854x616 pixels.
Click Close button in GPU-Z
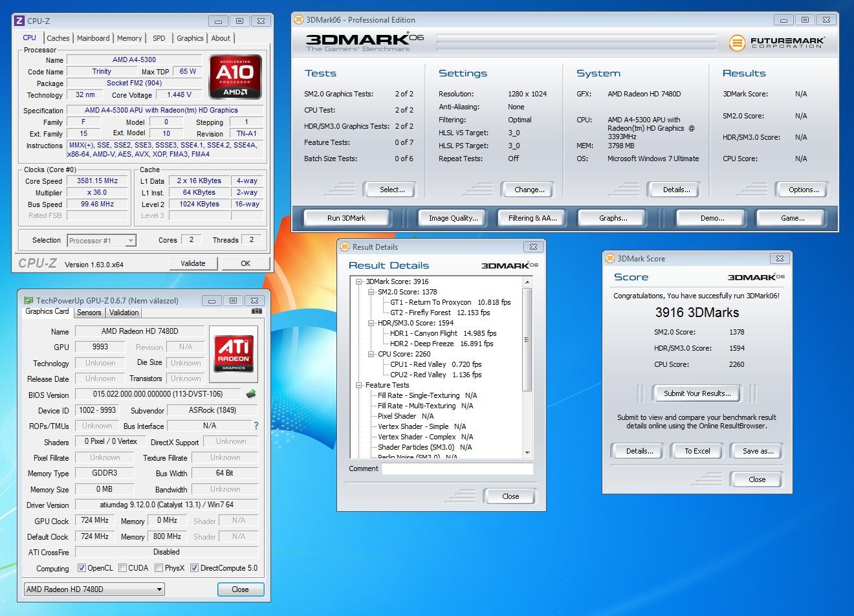point(240,589)
